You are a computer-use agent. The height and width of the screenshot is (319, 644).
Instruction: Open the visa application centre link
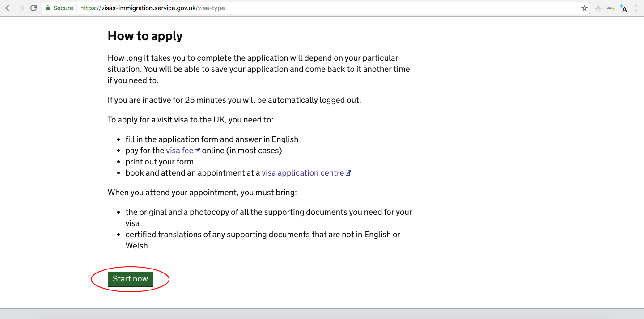(303, 173)
